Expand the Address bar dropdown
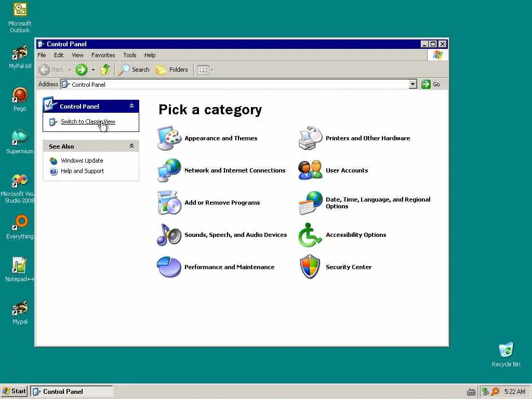532x399 pixels. [413, 84]
